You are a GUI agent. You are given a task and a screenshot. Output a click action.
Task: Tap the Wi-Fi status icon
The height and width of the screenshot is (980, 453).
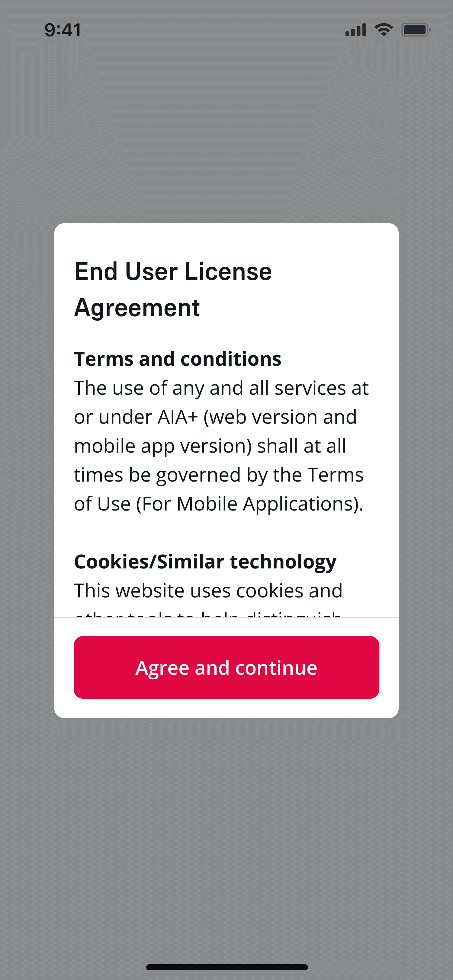point(383,30)
